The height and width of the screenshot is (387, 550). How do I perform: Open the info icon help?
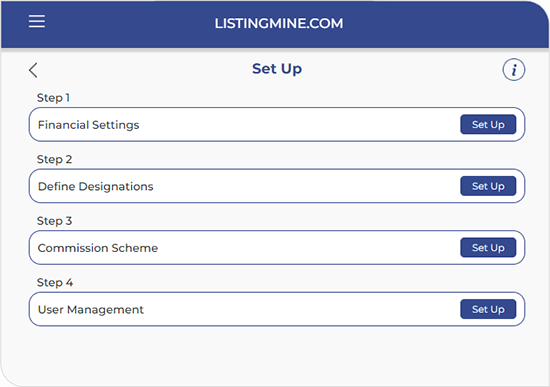point(514,69)
